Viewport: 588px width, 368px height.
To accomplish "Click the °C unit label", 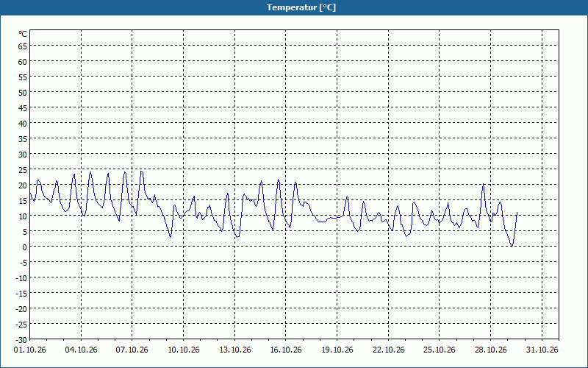I will click(x=23, y=34).
